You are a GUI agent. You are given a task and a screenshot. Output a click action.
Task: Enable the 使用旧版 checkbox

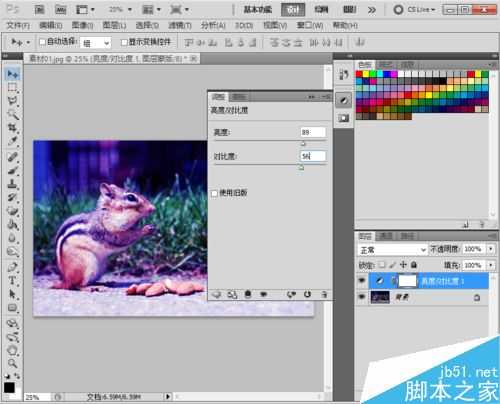click(214, 193)
